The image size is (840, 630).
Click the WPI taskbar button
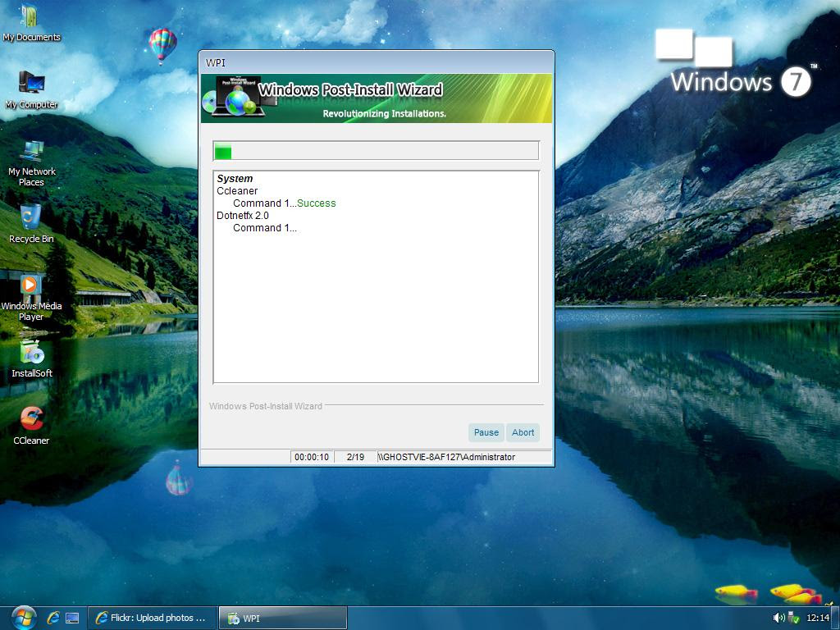click(283, 619)
